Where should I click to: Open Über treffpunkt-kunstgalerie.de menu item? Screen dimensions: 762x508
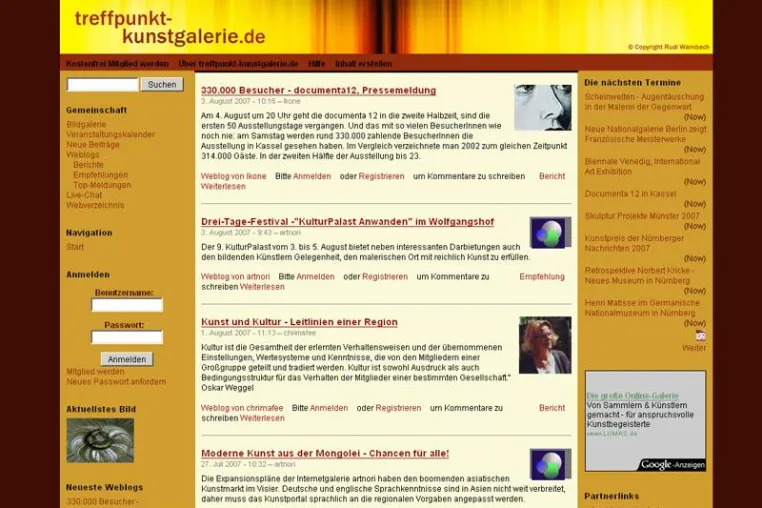(x=238, y=64)
